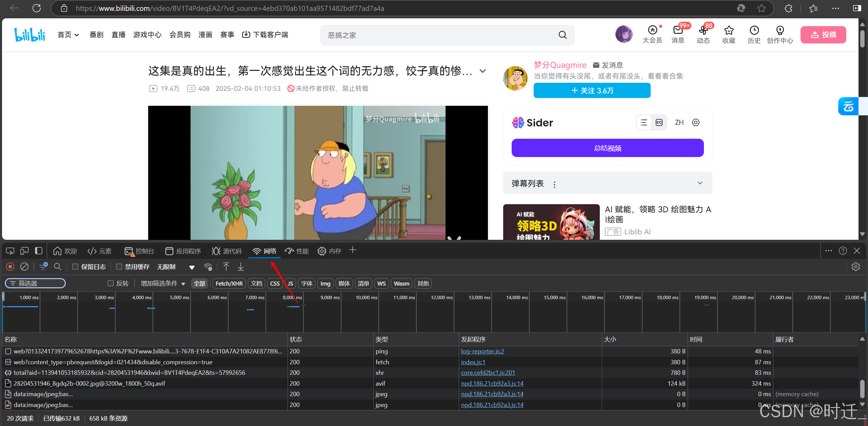The height and width of the screenshot is (426, 868).
Task: Open the network search magnifier icon
Action: [x=58, y=267]
